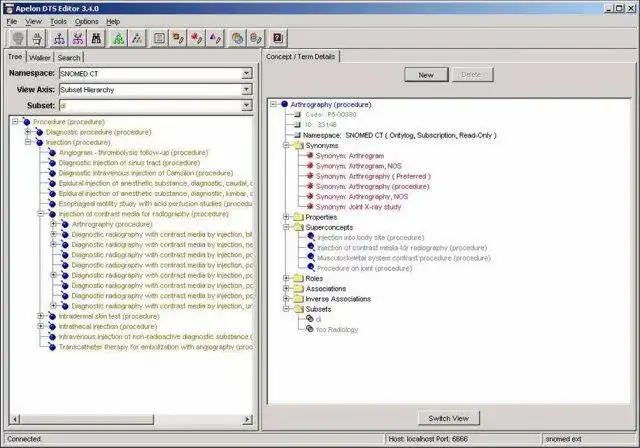Screen dimensions: 640x448
Task: Open the help question-mark toolbar icon
Action: [278, 38]
